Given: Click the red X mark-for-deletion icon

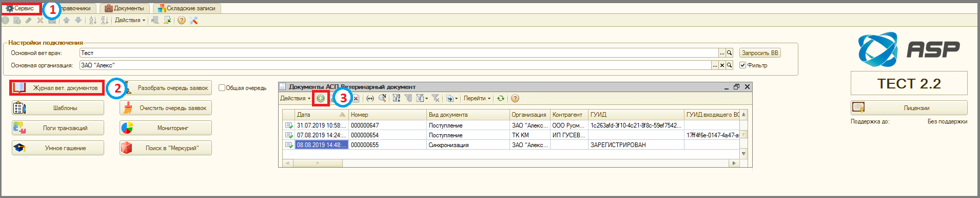Looking at the screenshot, I should point(355,98).
